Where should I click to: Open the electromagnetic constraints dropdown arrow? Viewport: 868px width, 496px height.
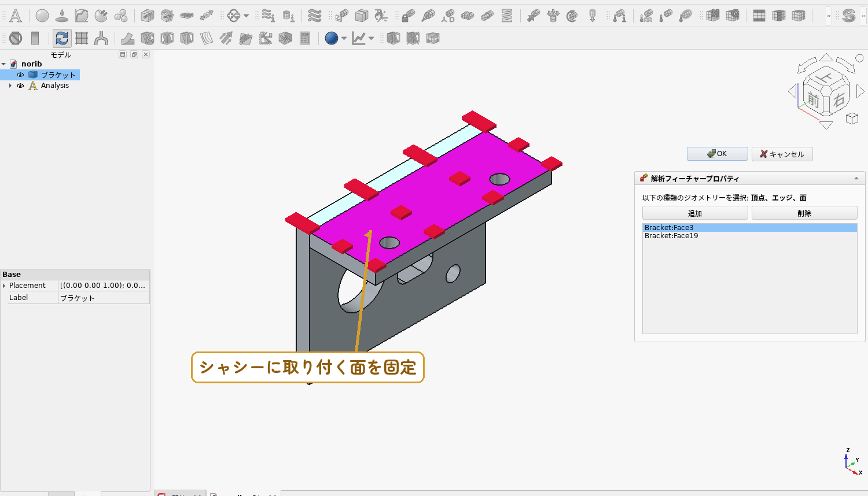[246, 16]
